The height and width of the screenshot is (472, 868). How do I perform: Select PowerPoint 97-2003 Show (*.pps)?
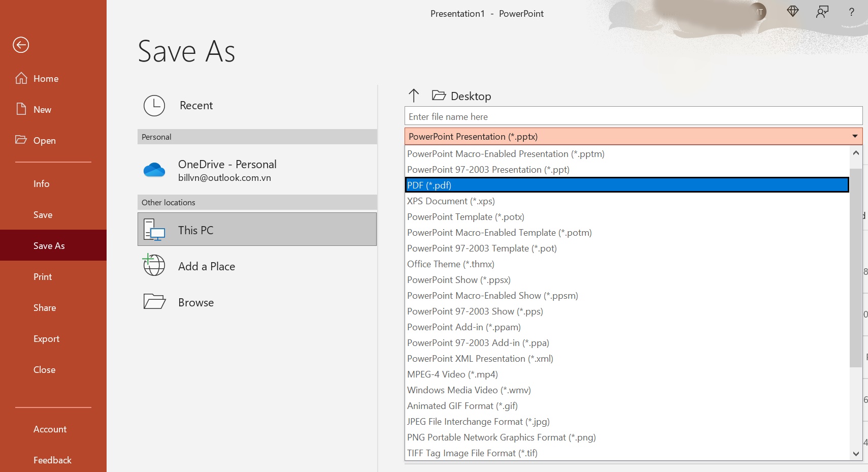(627, 311)
